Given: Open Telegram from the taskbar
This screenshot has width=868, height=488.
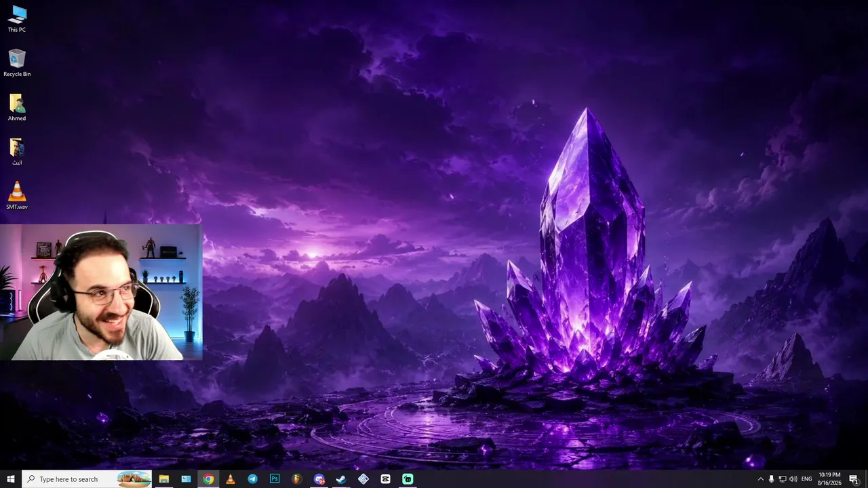Looking at the screenshot, I should (252, 479).
